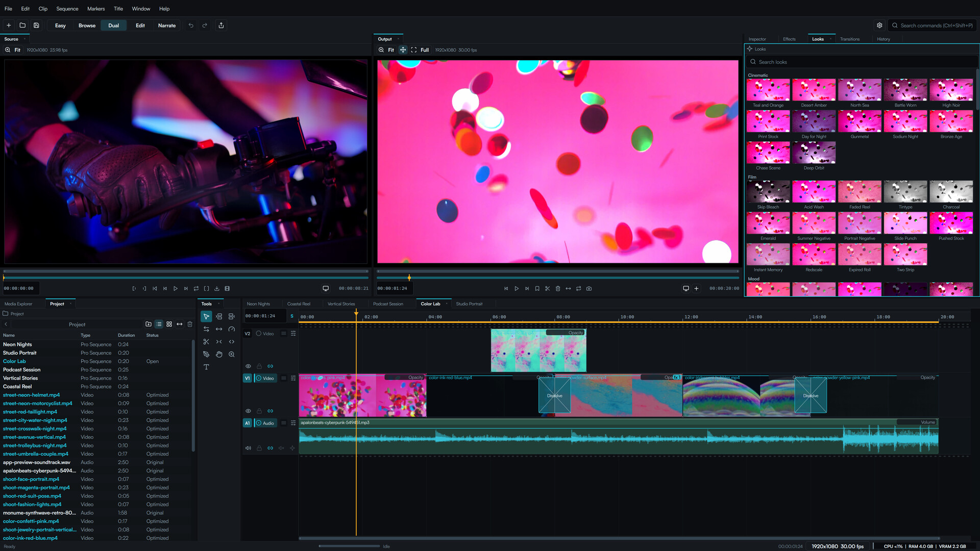Mute the A1 track speaker icon
This screenshot has height=551, width=980.
[x=248, y=448]
